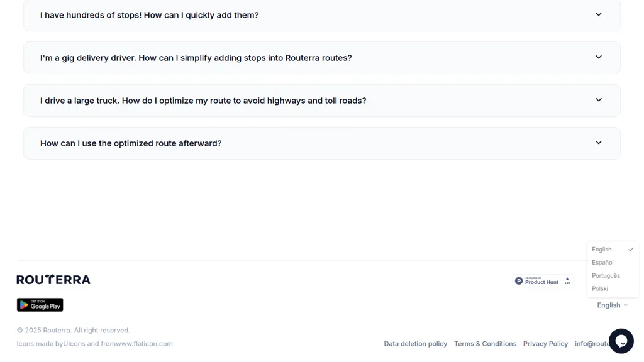Viewport: 644px width, 362px height.
Task: Choose Português from language menu
Action: (613, 276)
